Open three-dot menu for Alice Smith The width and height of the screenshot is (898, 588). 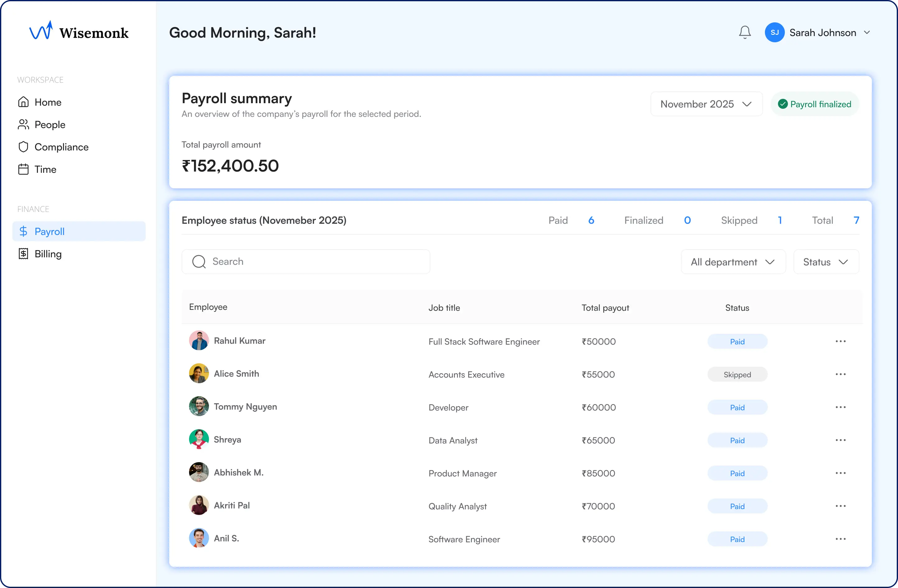(x=840, y=374)
